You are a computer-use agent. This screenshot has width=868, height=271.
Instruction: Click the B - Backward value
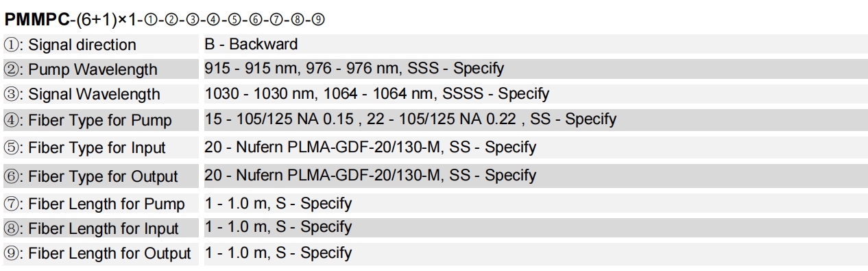(251, 45)
